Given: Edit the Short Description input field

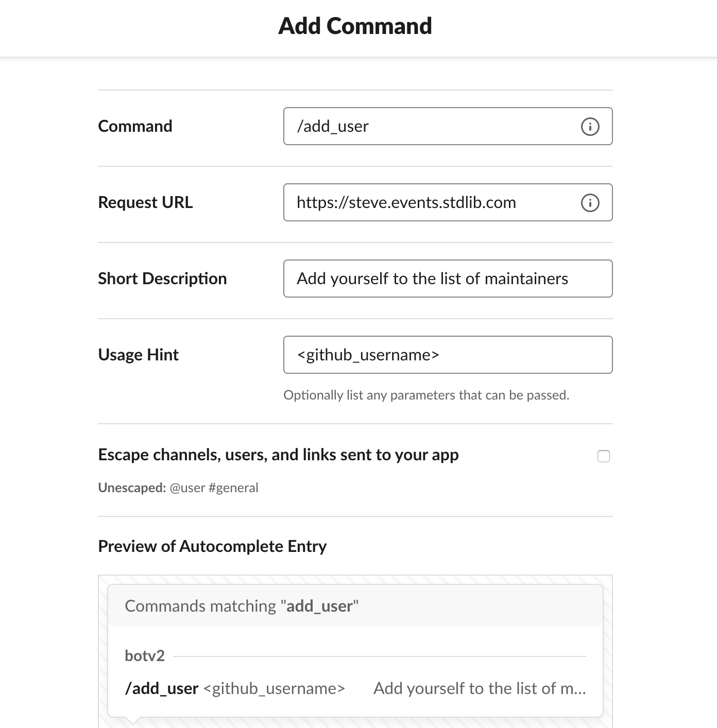Looking at the screenshot, I should 447,279.
